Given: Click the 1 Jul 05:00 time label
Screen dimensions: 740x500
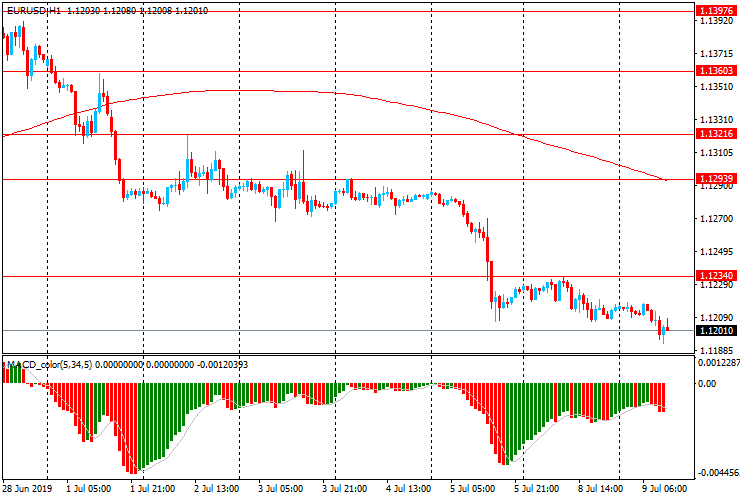Looking at the screenshot, I should (x=89, y=488).
